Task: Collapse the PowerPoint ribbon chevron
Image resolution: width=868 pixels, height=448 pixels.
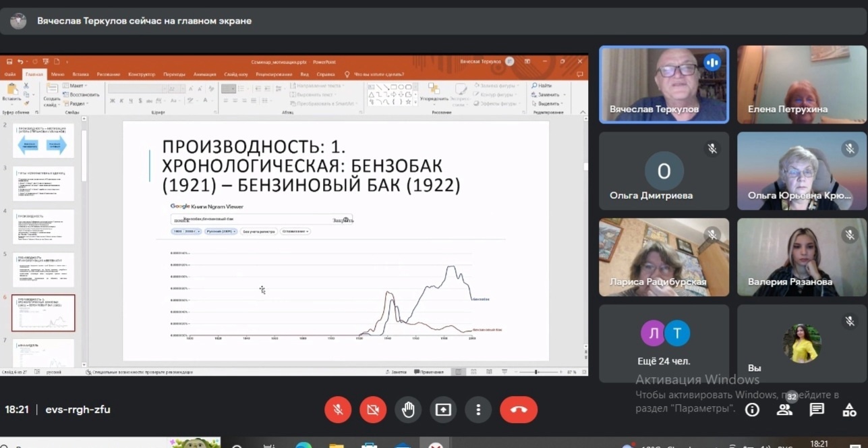Action: 583,111
